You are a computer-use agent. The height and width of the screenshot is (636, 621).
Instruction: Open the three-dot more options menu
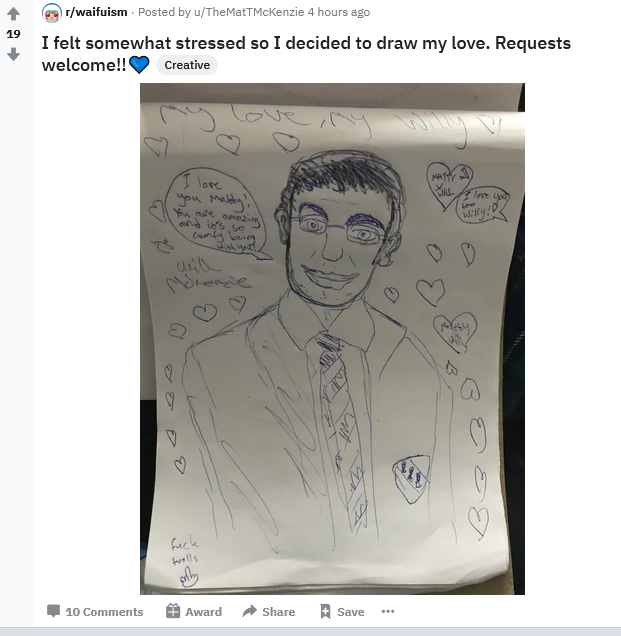click(388, 611)
